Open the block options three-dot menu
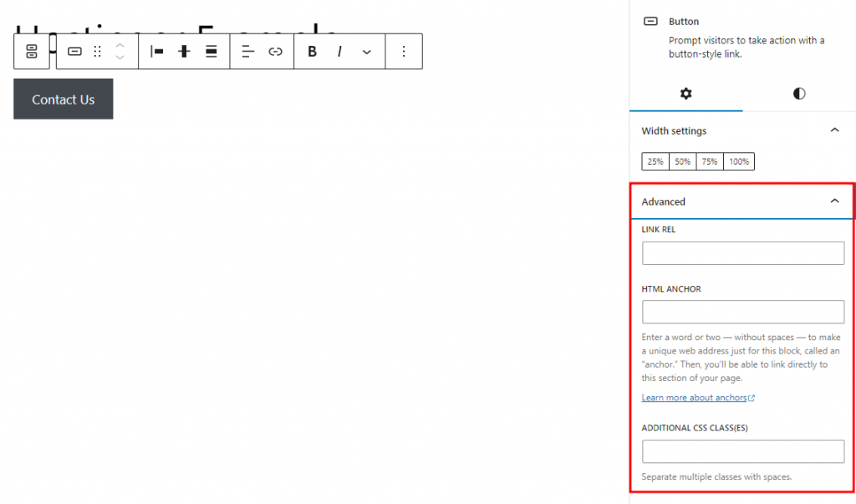 click(404, 51)
